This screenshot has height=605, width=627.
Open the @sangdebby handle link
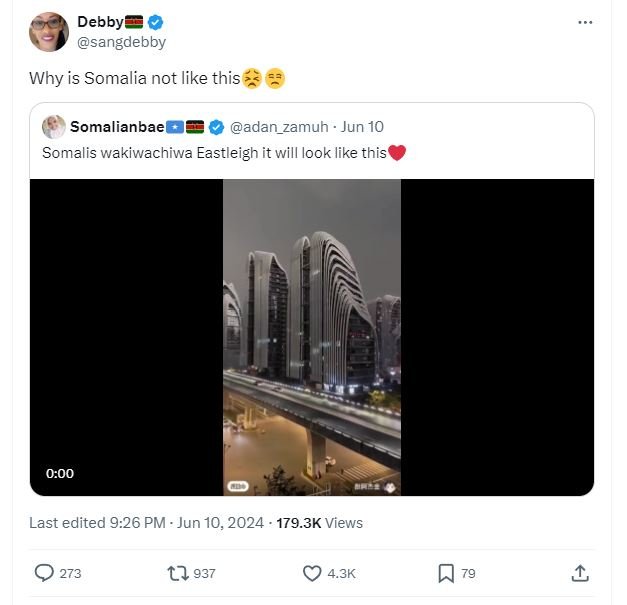pos(121,42)
